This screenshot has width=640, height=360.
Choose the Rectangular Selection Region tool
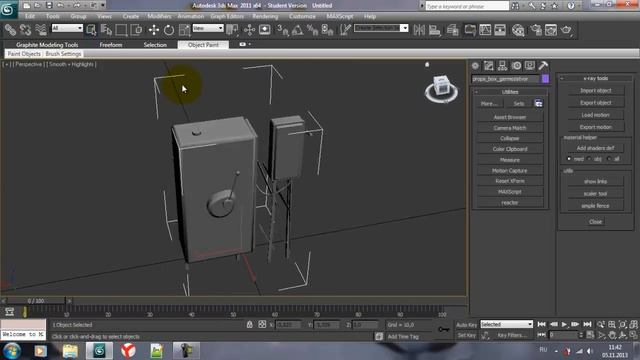(x=121, y=30)
